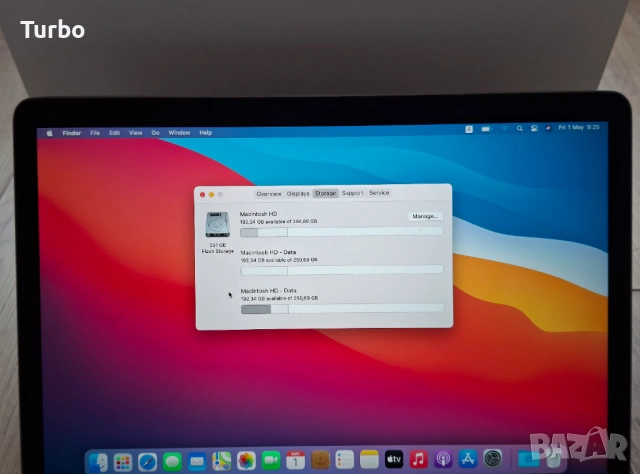Click the last Macintosh HD - Data storage bar
Image resolution: width=640 pixels, height=474 pixels.
click(x=342, y=309)
